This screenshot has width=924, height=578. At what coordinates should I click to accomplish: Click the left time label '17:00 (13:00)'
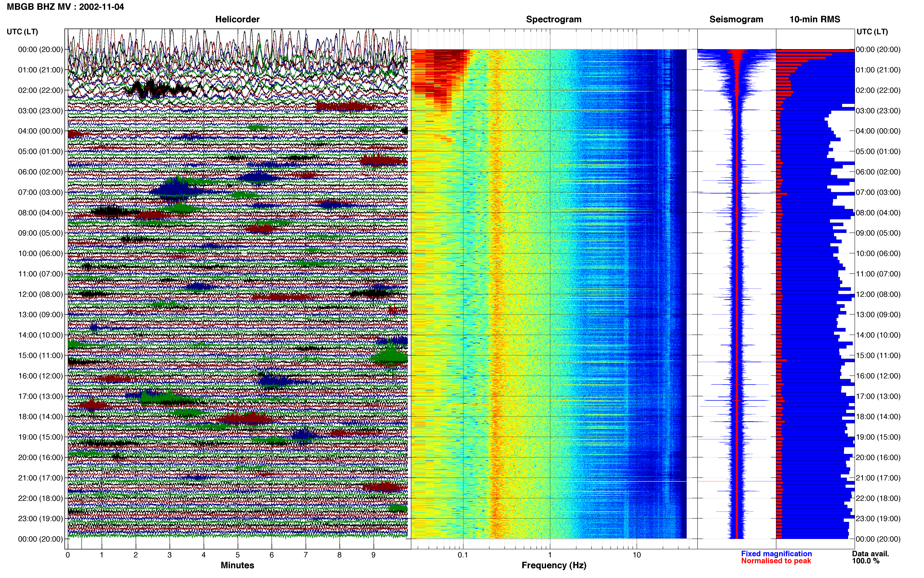(x=41, y=396)
